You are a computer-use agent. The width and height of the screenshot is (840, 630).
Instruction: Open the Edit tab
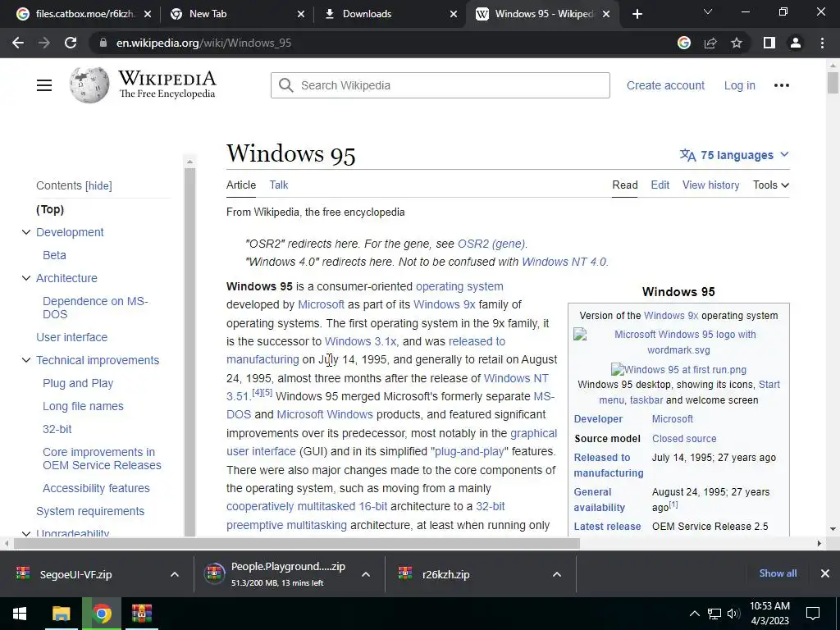[x=660, y=185]
